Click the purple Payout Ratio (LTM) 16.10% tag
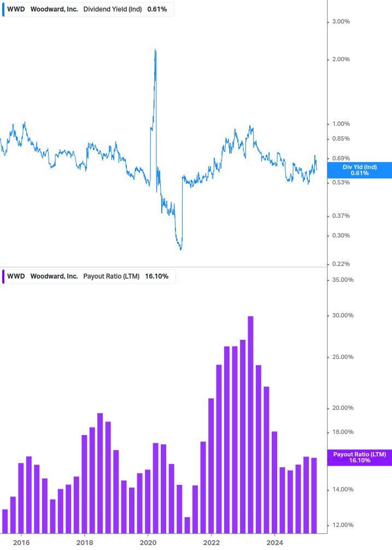 (x=359, y=458)
